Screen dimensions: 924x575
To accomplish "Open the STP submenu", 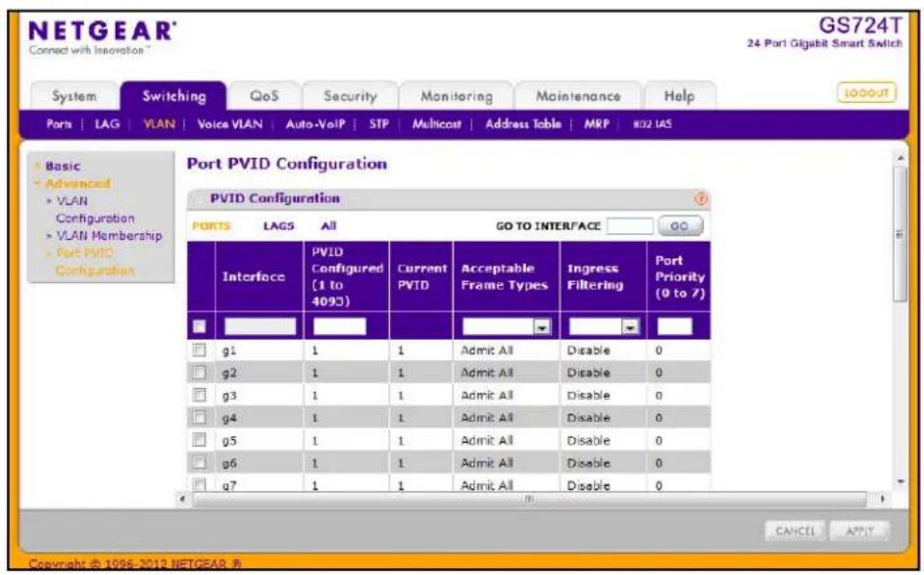I will pos(379,124).
